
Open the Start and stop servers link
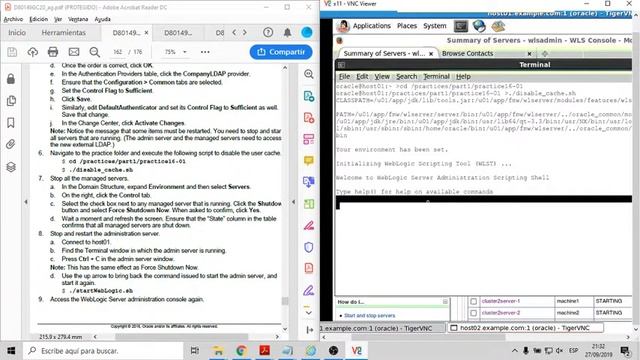click(369, 316)
